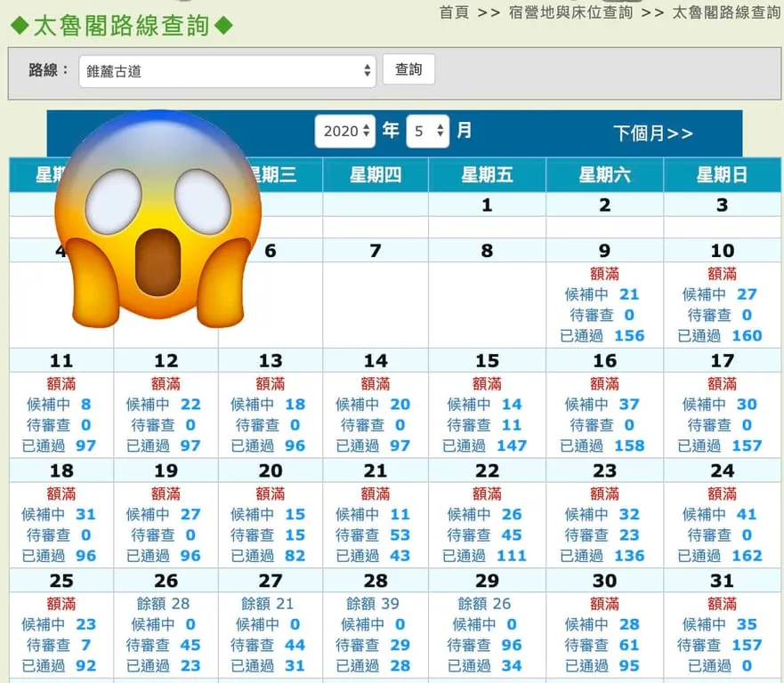Click 待審查 157 under date 31
This screenshot has height=683, width=784.
(720, 645)
